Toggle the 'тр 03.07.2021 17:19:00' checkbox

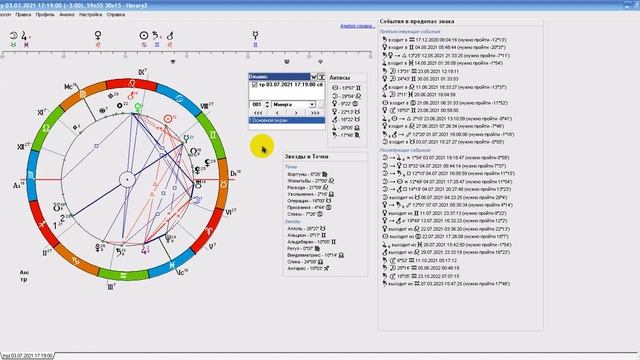click(255, 85)
